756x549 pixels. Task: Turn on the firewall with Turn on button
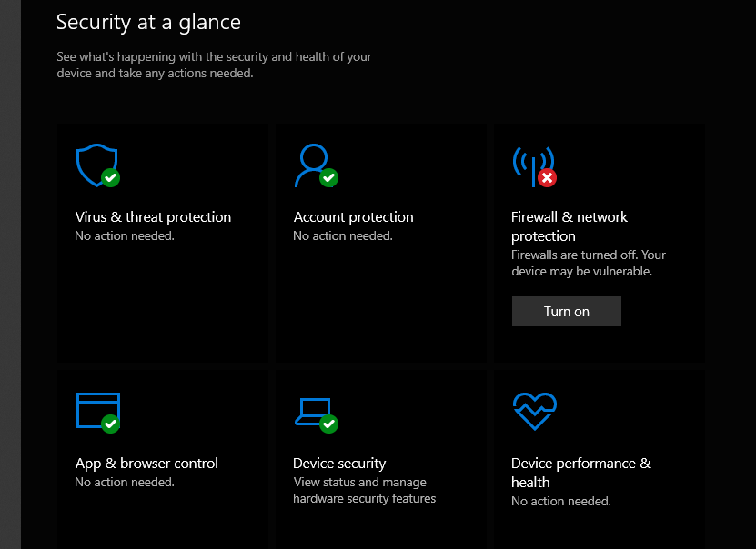567,311
